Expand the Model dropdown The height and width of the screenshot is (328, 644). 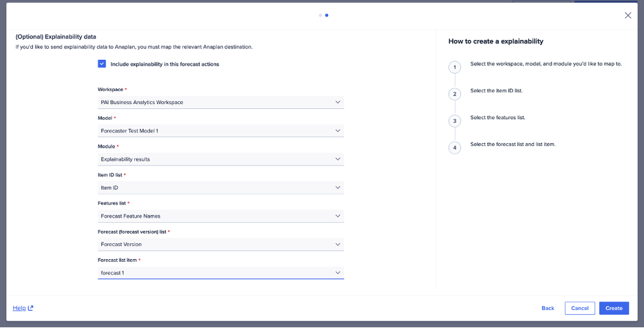220,130
